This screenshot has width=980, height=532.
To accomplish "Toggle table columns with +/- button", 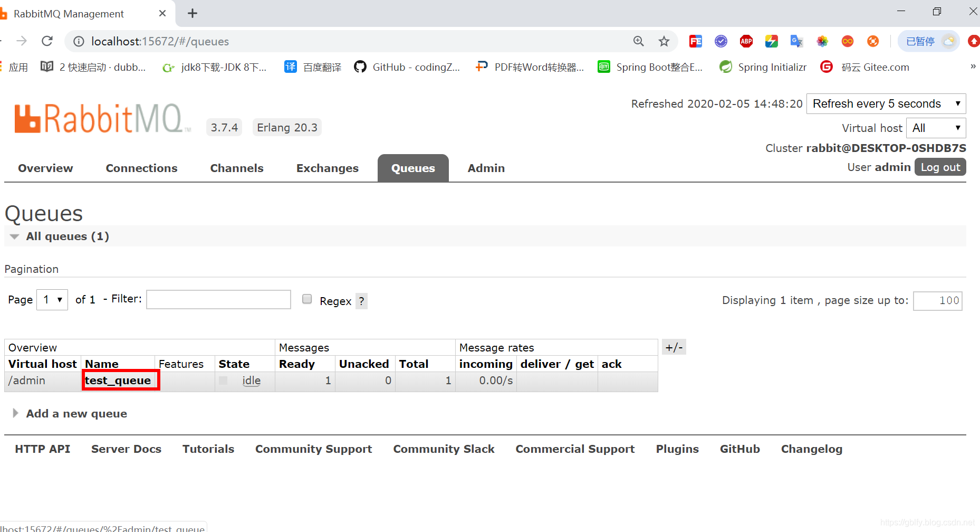I will click(x=674, y=347).
